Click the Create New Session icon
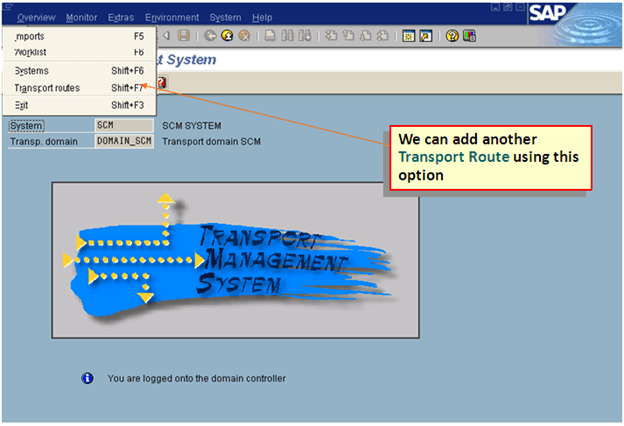 [x=408, y=36]
